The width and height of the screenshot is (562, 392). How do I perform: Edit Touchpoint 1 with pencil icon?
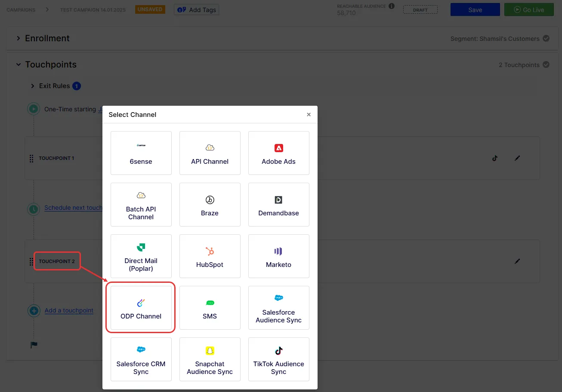(517, 158)
